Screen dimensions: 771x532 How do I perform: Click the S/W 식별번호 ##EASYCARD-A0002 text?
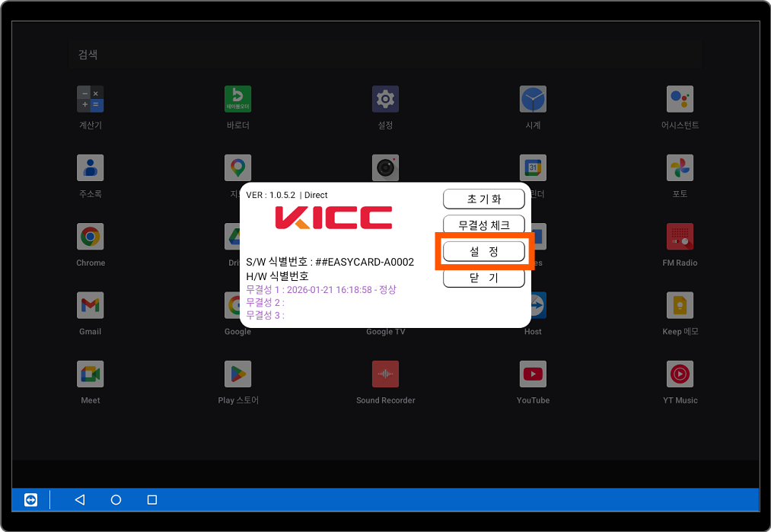(x=330, y=262)
